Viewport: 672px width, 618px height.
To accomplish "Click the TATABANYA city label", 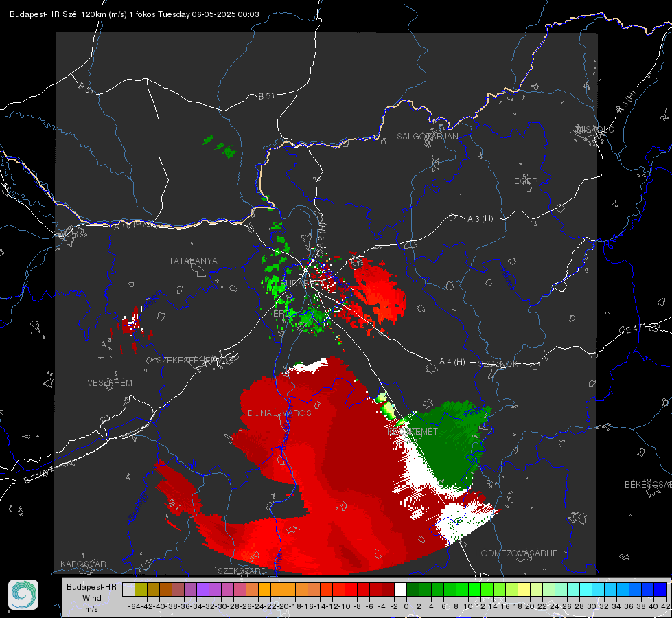I will click(193, 261).
